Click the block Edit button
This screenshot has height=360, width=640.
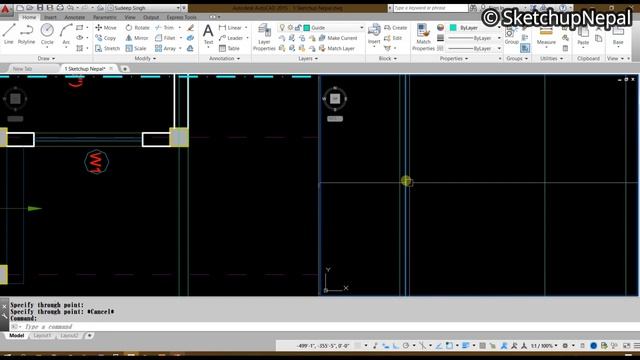pyautogui.click(x=393, y=38)
